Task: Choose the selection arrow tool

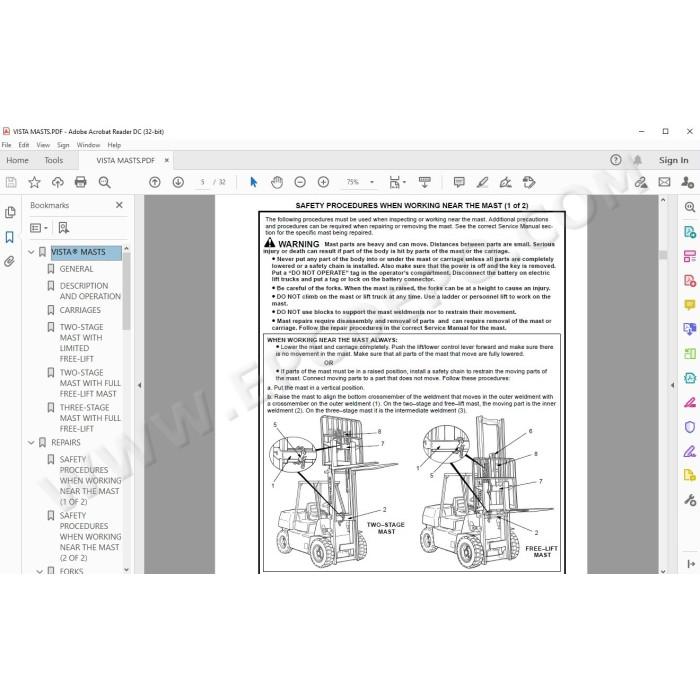Action: (x=254, y=182)
